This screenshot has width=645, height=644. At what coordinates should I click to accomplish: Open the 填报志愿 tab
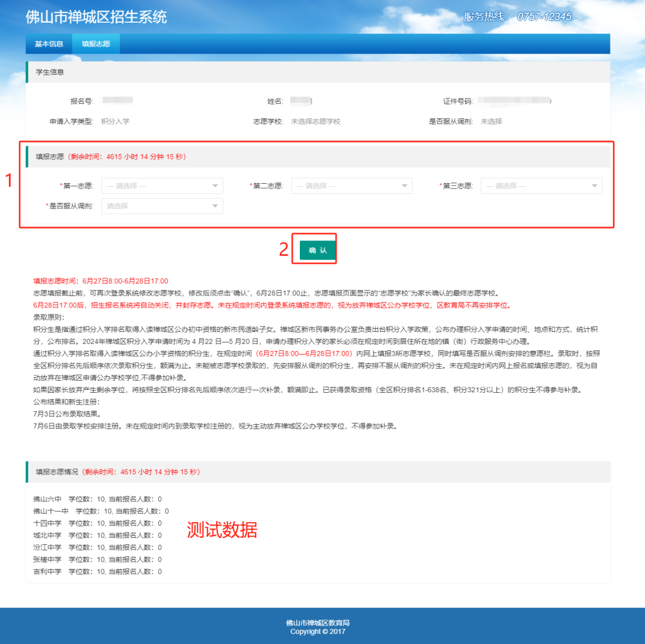(x=96, y=44)
